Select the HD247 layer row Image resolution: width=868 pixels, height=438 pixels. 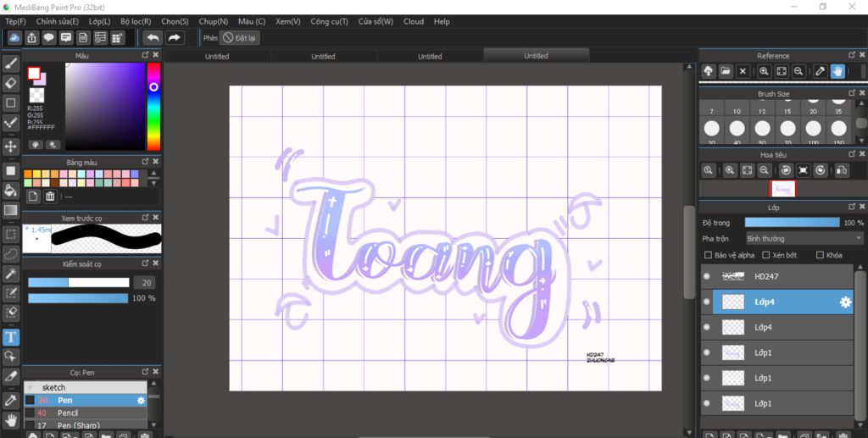[777, 276]
